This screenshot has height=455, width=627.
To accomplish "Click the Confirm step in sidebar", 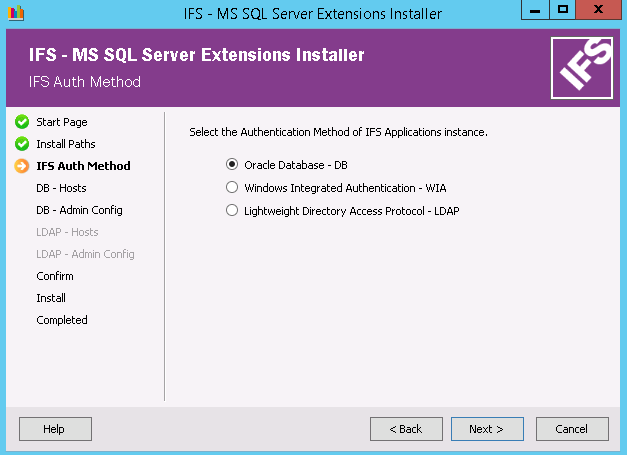I will pyautogui.click(x=55, y=276).
